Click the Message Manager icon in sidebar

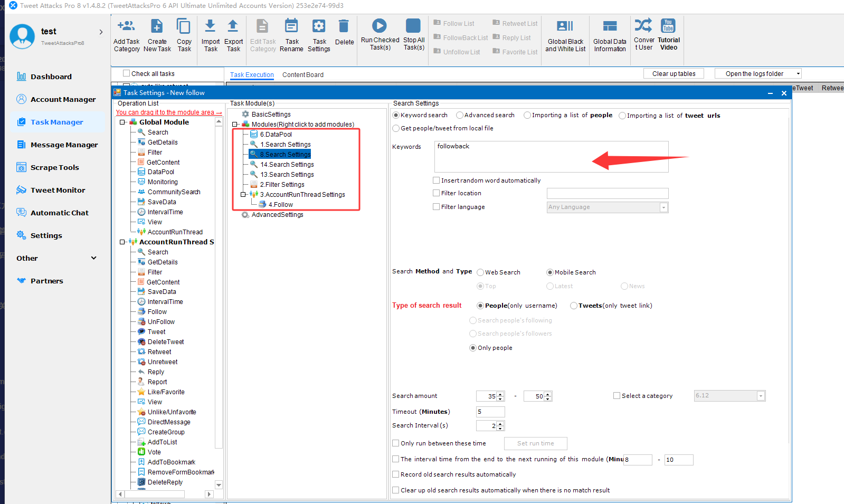[21, 145]
